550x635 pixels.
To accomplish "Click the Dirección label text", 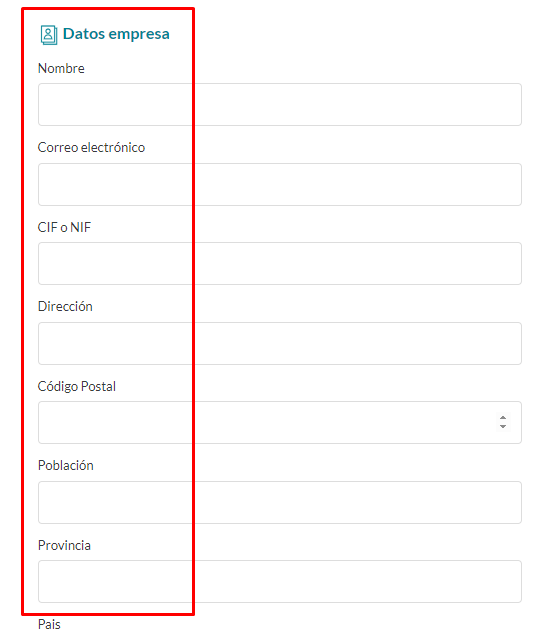I will point(65,307).
